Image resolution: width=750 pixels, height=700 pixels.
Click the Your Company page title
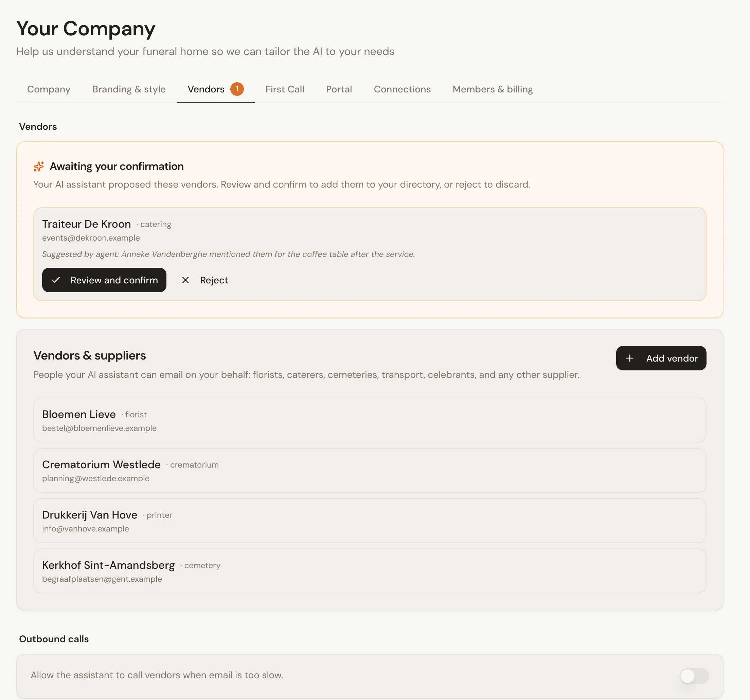coord(86,29)
